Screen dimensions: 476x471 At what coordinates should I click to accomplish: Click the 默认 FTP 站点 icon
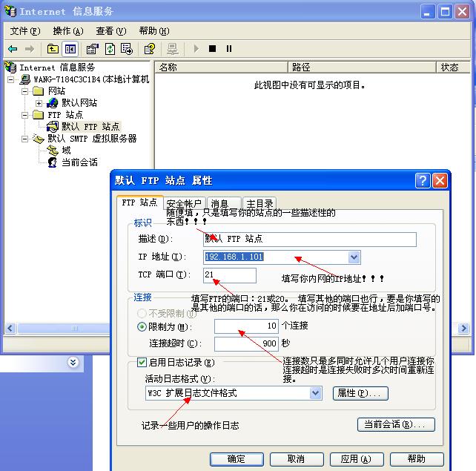53,126
